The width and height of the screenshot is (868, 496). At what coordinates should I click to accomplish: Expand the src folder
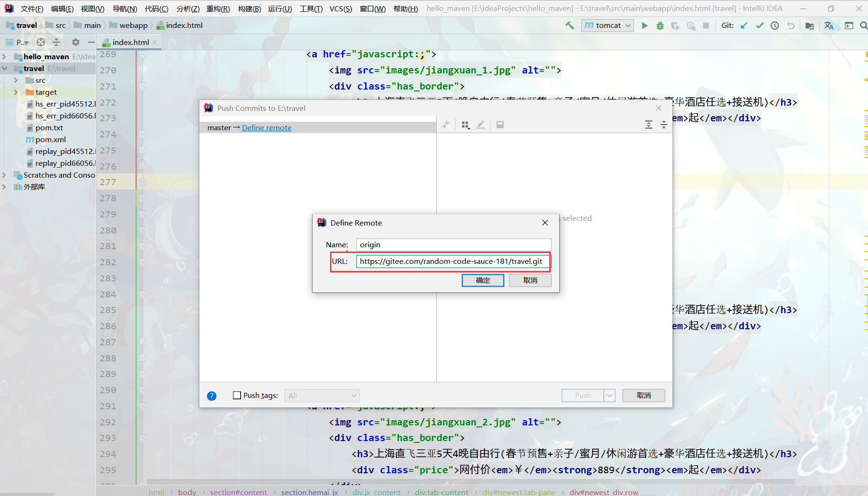point(16,81)
